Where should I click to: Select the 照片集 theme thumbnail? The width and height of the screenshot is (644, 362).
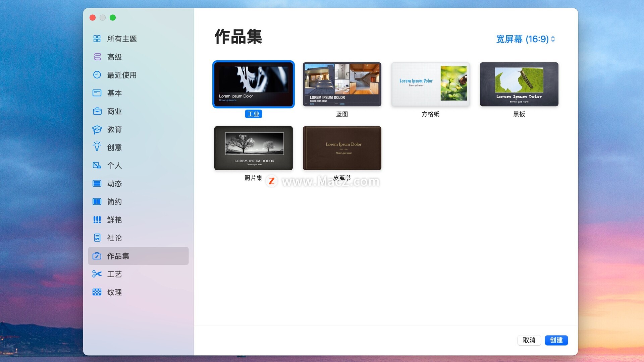(x=253, y=148)
